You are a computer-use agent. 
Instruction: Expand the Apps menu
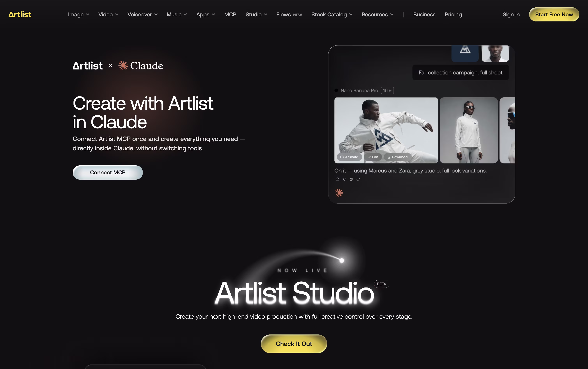(x=206, y=15)
